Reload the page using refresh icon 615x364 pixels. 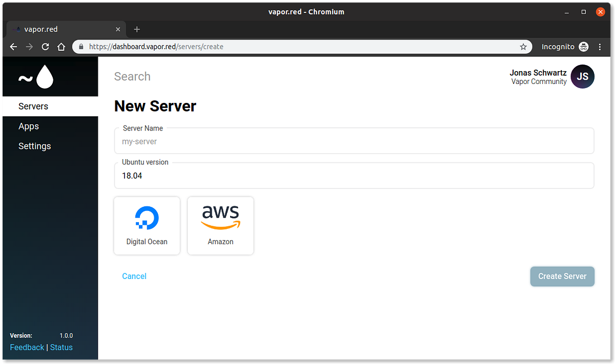(x=45, y=47)
